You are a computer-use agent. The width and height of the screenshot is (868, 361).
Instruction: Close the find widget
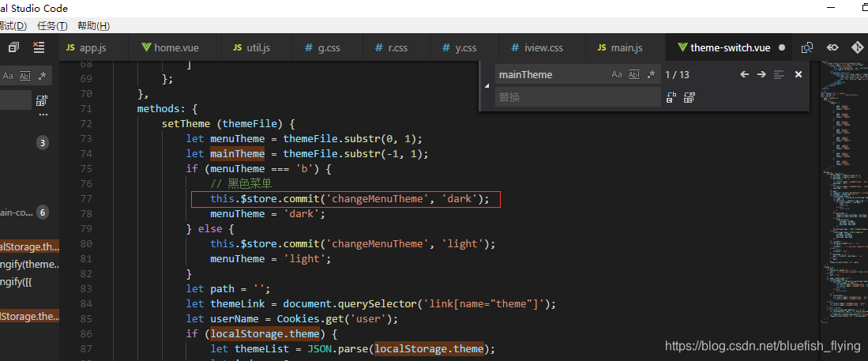point(798,75)
